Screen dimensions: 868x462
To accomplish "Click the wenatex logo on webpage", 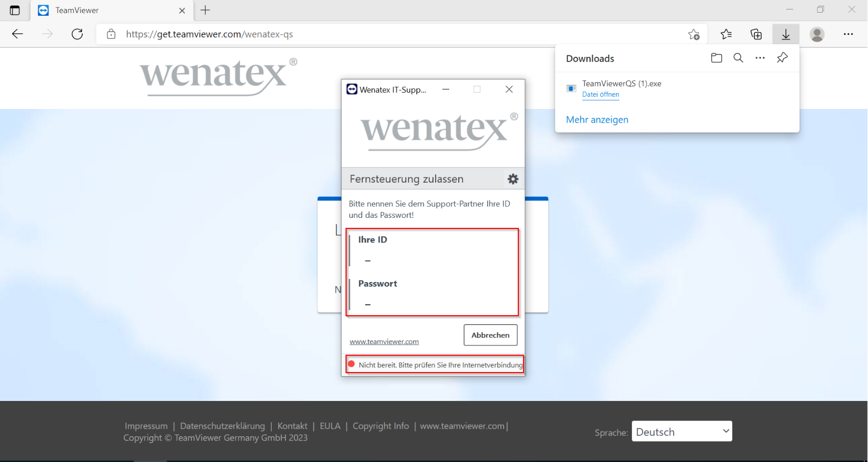I will (218, 76).
